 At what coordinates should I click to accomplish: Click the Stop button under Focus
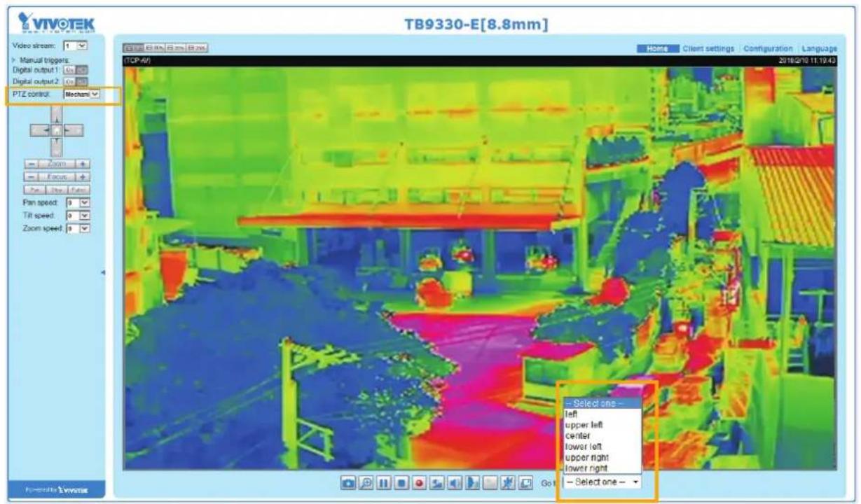[57, 190]
